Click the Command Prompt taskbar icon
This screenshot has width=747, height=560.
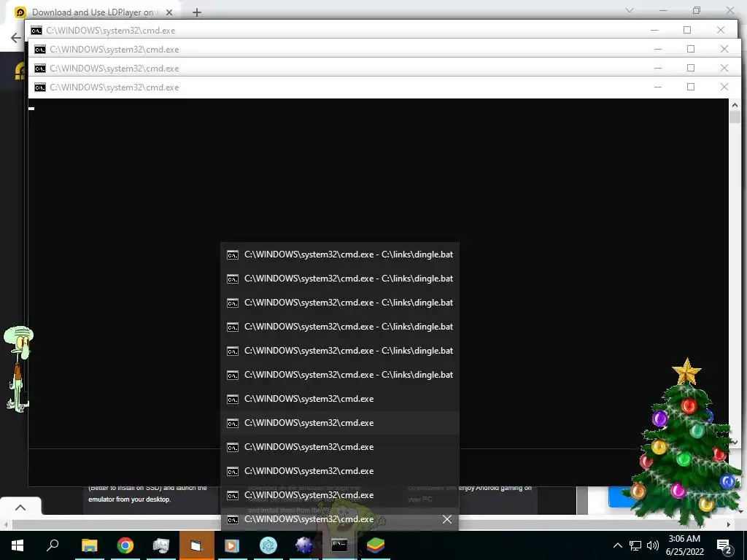[x=339, y=545]
